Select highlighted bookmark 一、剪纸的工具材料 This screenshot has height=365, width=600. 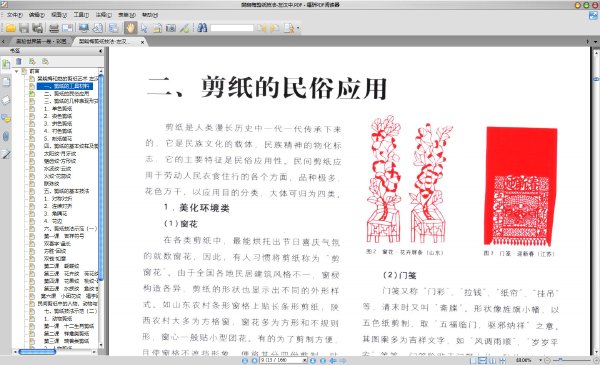point(65,86)
